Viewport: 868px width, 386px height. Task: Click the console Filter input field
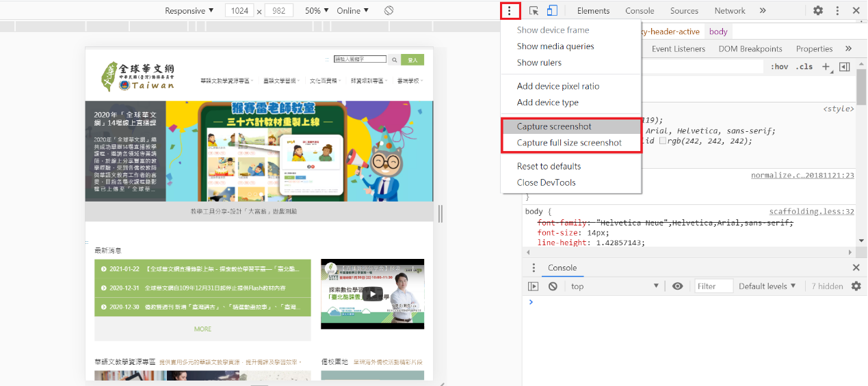tap(713, 286)
